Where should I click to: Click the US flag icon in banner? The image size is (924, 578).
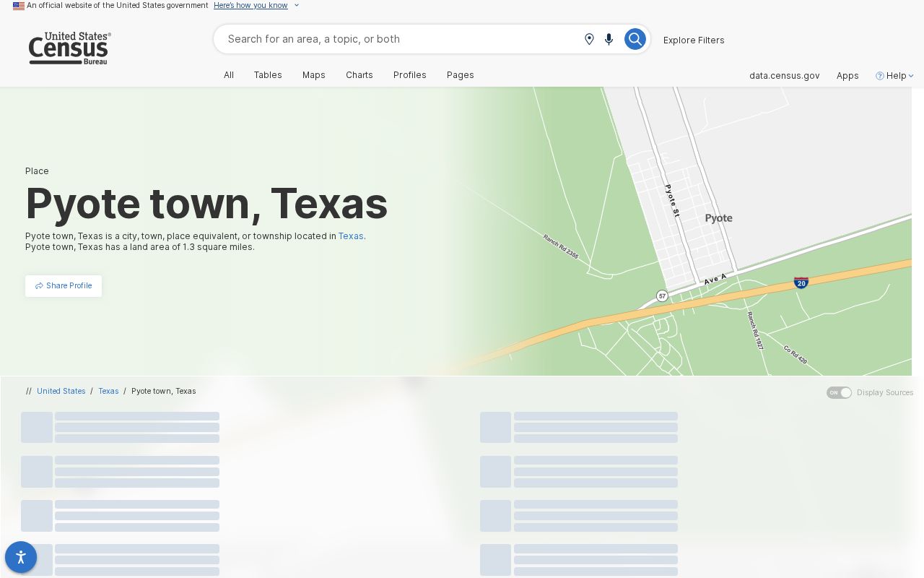[19, 6]
